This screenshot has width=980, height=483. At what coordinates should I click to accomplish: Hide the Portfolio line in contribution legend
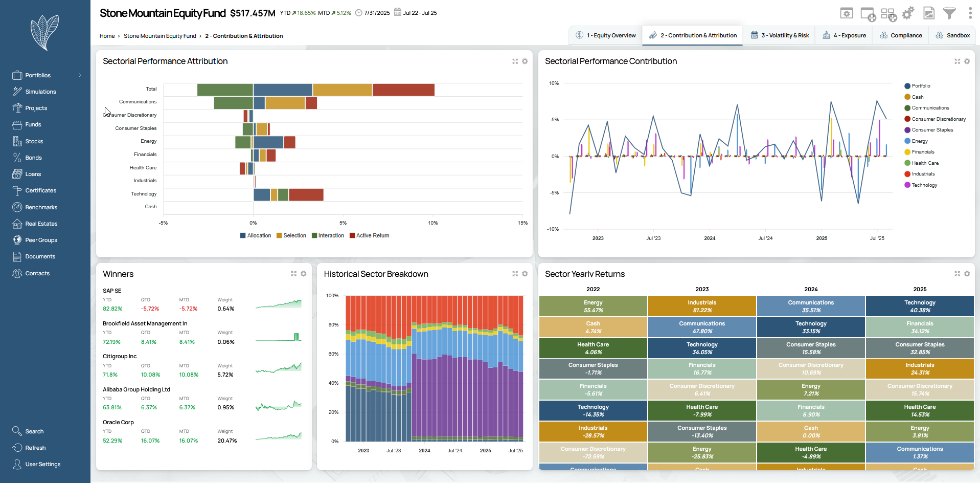920,86
